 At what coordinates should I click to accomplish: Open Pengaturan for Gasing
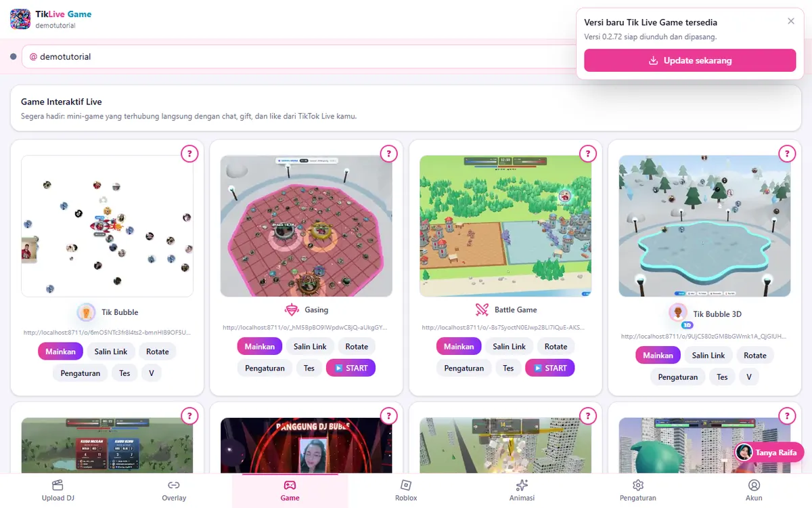[265, 368]
